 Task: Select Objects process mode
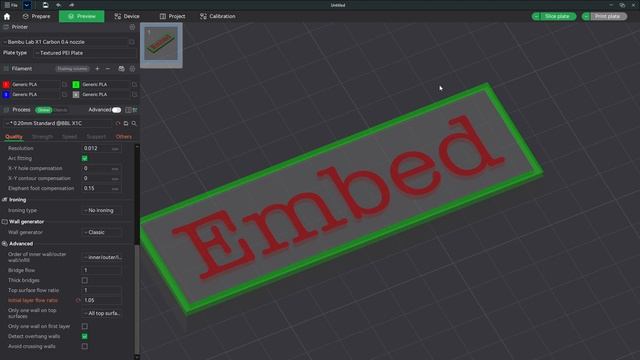pyautogui.click(x=60, y=110)
